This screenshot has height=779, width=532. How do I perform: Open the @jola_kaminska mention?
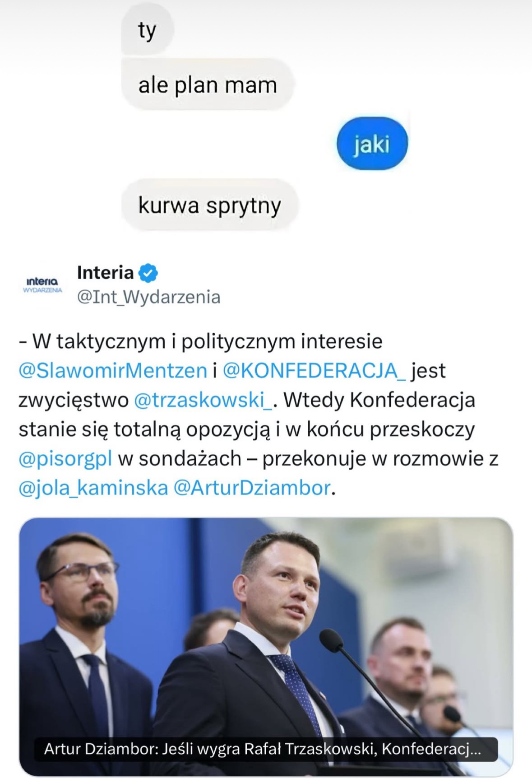click(x=93, y=488)
